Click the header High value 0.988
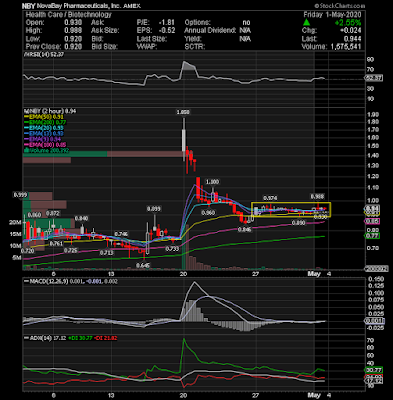Viewport: 393px width, 400px height. (74, 31)
